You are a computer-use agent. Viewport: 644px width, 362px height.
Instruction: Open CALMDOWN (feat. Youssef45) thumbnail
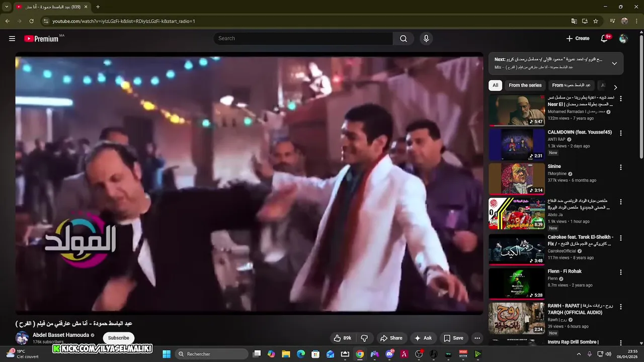click(517, 145)
